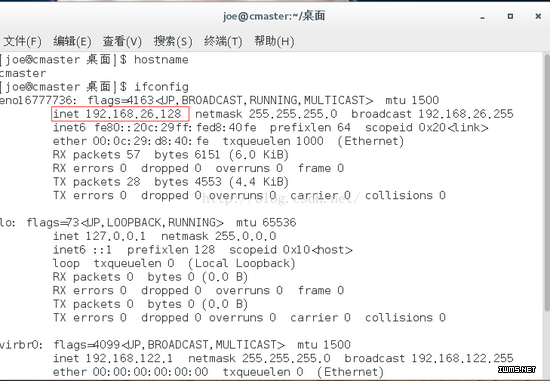Click 'broadcast 192.168.26.255' text
The height and width of the screenshot is (381, 550).
pos(432,114)
